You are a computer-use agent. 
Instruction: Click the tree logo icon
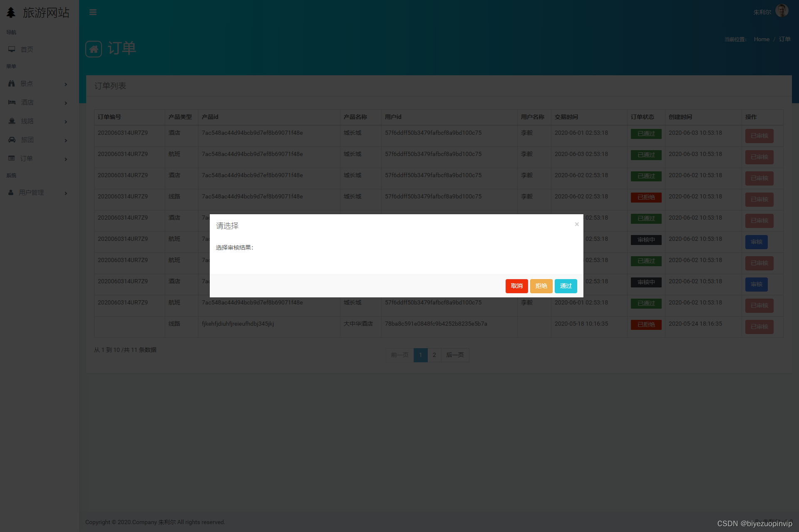pos(11,12)
